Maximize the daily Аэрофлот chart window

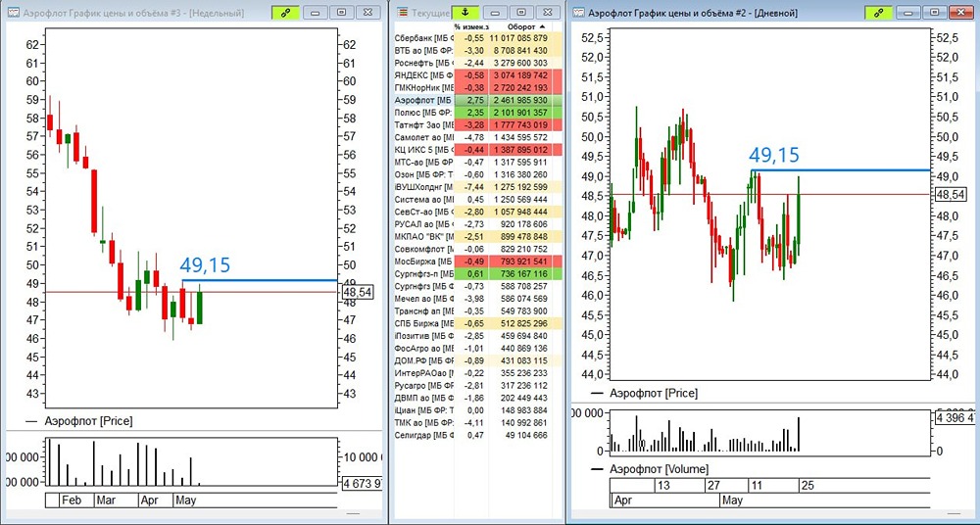[x=934, y=12]
